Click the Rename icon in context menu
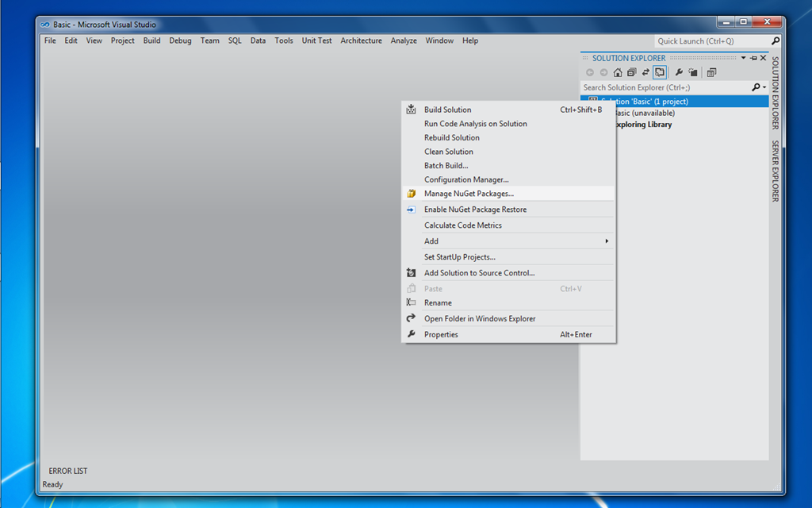Viewport: 812px width, 508px height. (x=412, y=302)
